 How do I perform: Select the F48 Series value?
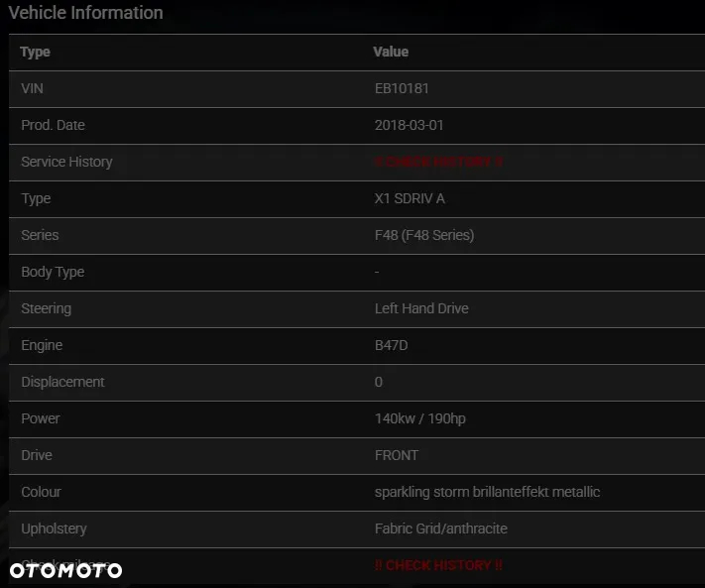point(424,235)
